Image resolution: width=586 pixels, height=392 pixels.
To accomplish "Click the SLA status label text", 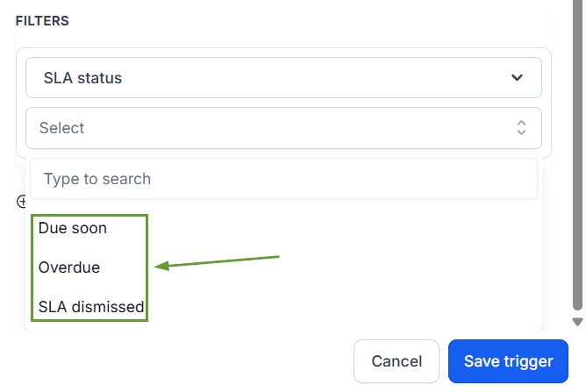I will [82, 78].
